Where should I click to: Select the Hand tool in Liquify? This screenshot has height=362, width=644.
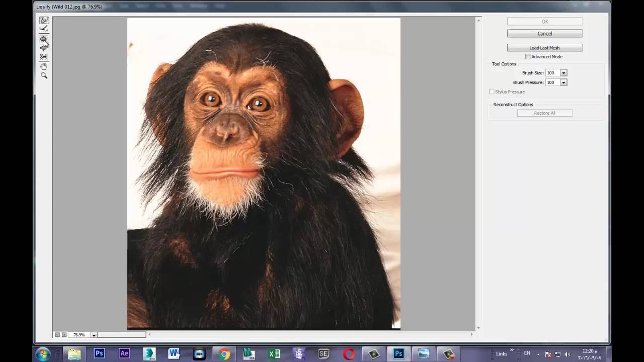point(44,66)
